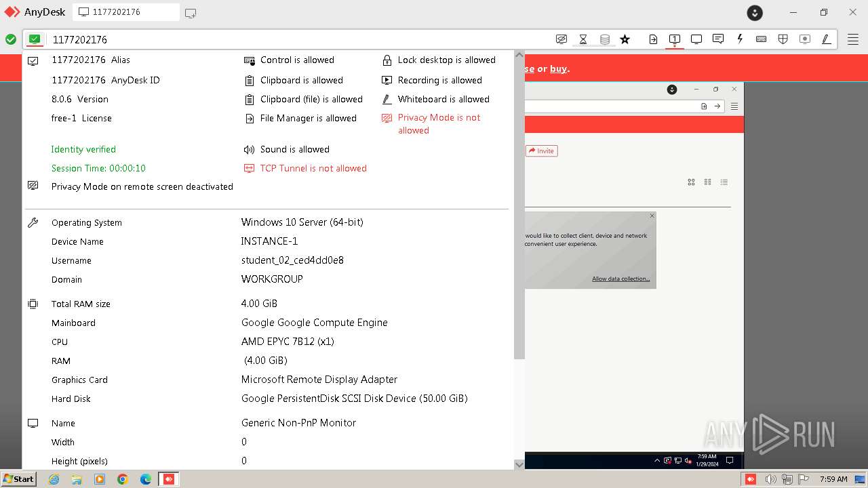Open the permissions shield icon

click(x=783, y=39)
